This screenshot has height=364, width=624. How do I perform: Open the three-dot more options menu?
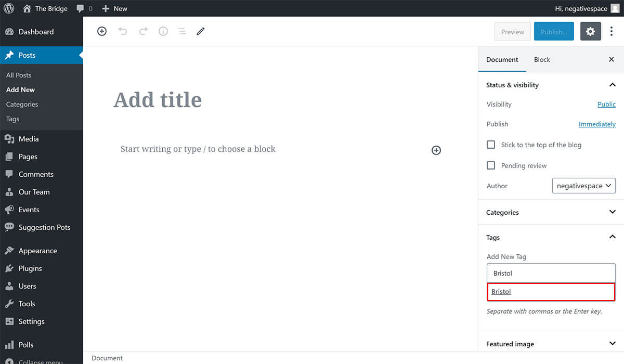tap(612, 32)
